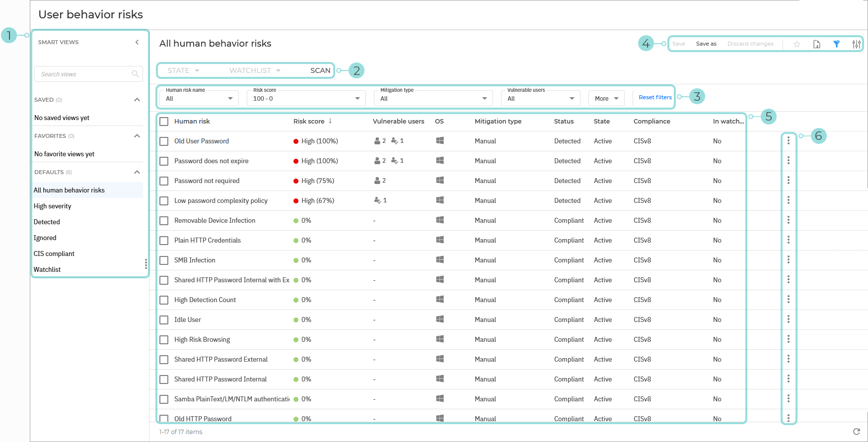Click Shared HTTP Password External risk name
The image size is (868, 442).
point(221,359)
